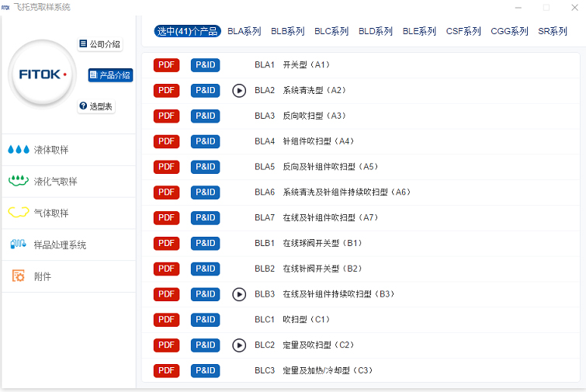
Task: Click the FITOK logo circle
Action: tap(42, 75)
